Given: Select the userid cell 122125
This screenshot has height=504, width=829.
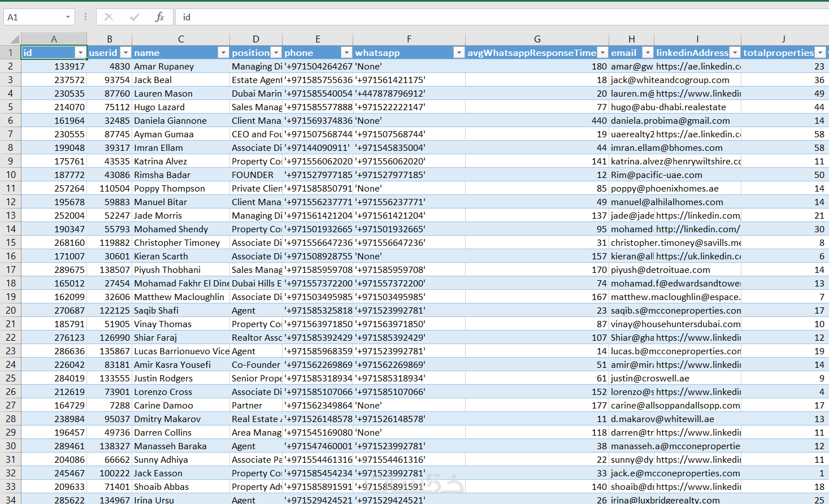Looking at the screenshot, I should 110,310.
